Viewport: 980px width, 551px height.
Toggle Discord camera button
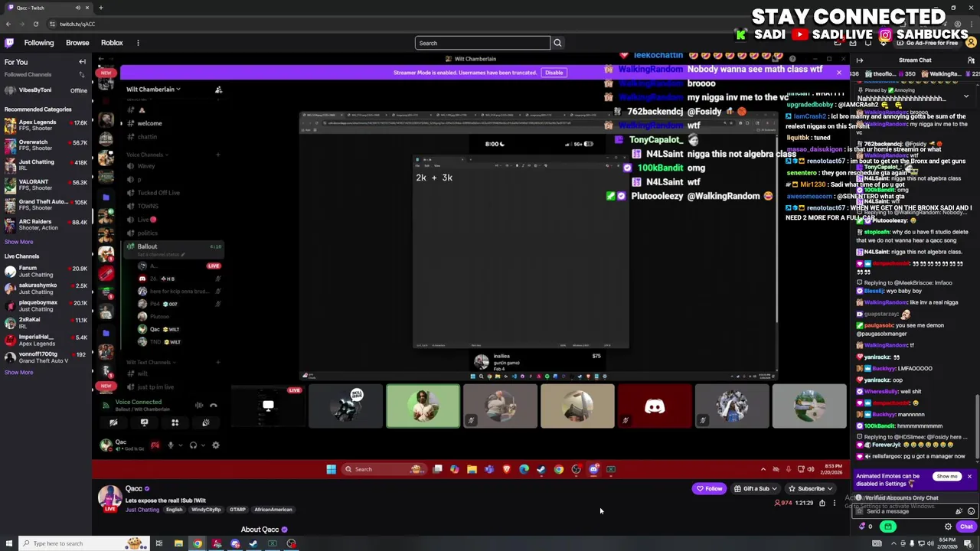point(113,422)
